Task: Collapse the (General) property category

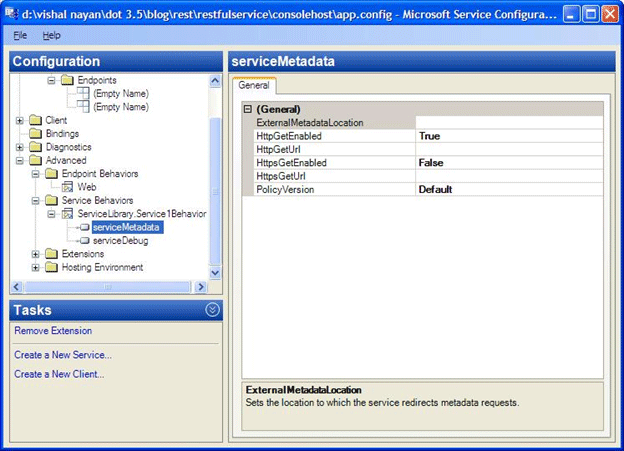Action: click(247, 109)
